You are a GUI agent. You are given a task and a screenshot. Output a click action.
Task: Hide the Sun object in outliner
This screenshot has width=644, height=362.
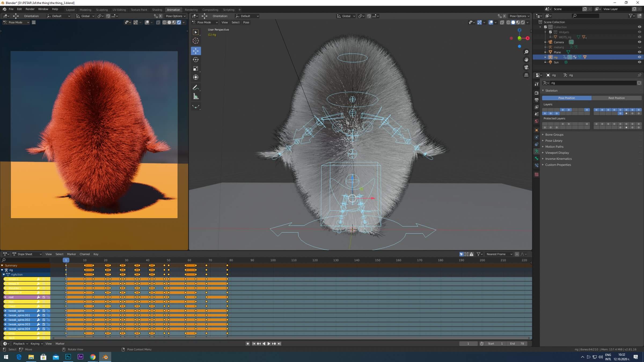[x=639, y=62]
